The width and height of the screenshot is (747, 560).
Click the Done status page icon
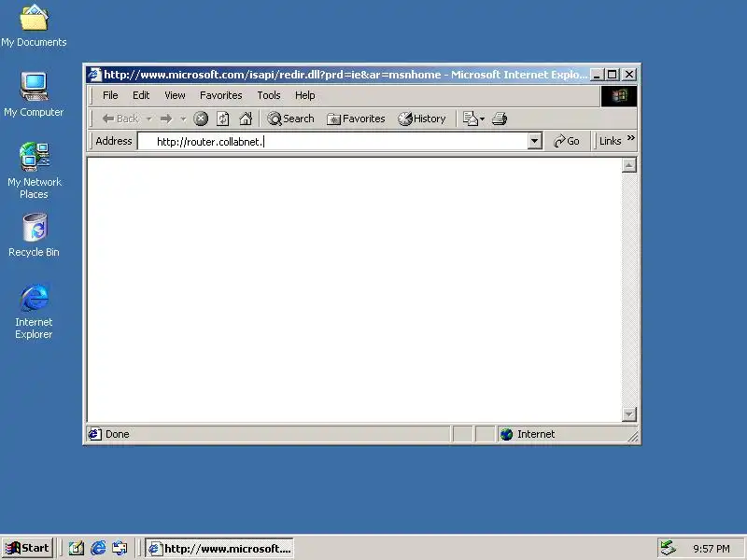pos(94,434)
